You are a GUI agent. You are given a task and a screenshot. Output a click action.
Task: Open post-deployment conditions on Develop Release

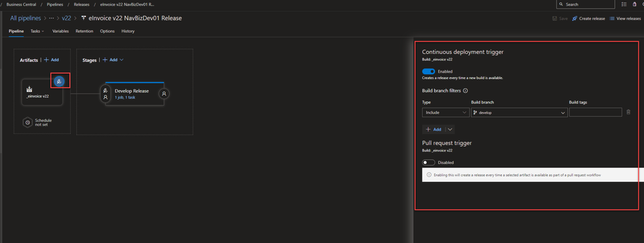[x=164, y=93]
